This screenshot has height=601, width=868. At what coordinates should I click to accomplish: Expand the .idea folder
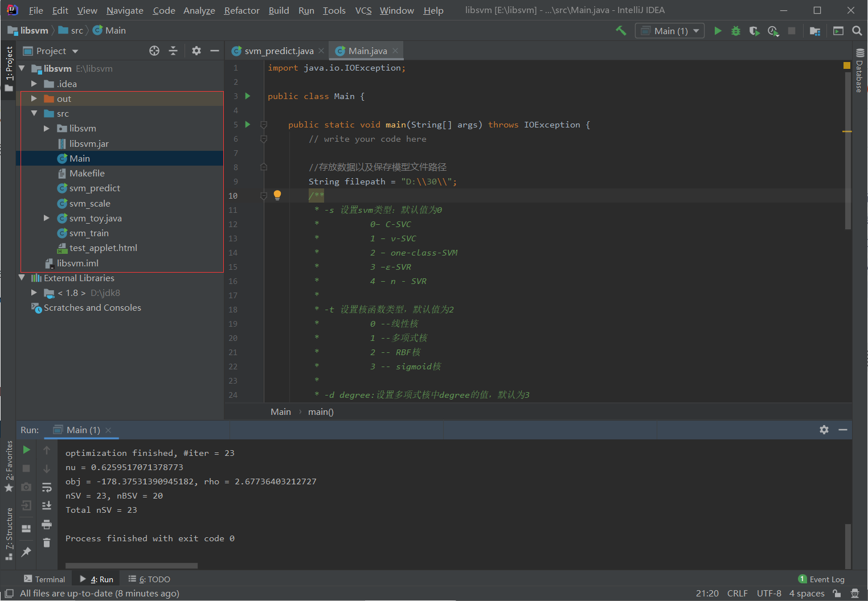point(34,84)
